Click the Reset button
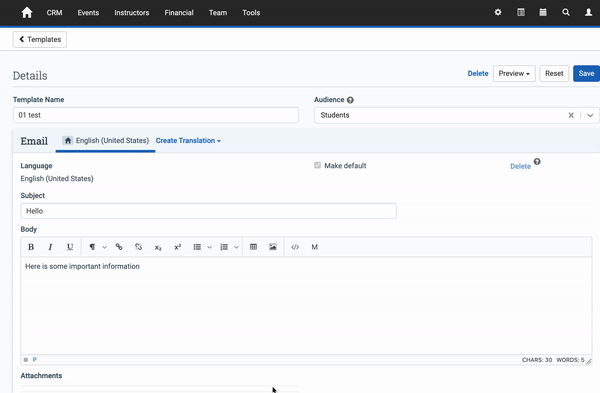The height and width of the screenshot is (393, 600). point(554,73)
